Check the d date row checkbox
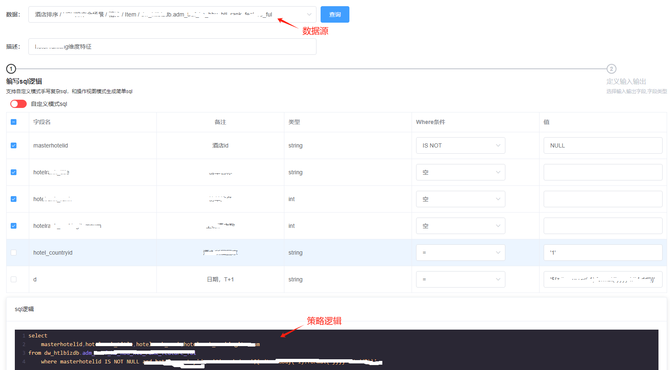This screenshot has height=370, width=670. tap(14, 279)
